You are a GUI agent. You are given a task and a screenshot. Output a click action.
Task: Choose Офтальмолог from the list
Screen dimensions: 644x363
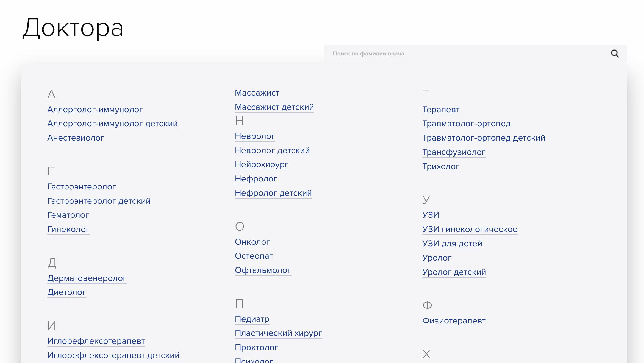click(263, 270)
